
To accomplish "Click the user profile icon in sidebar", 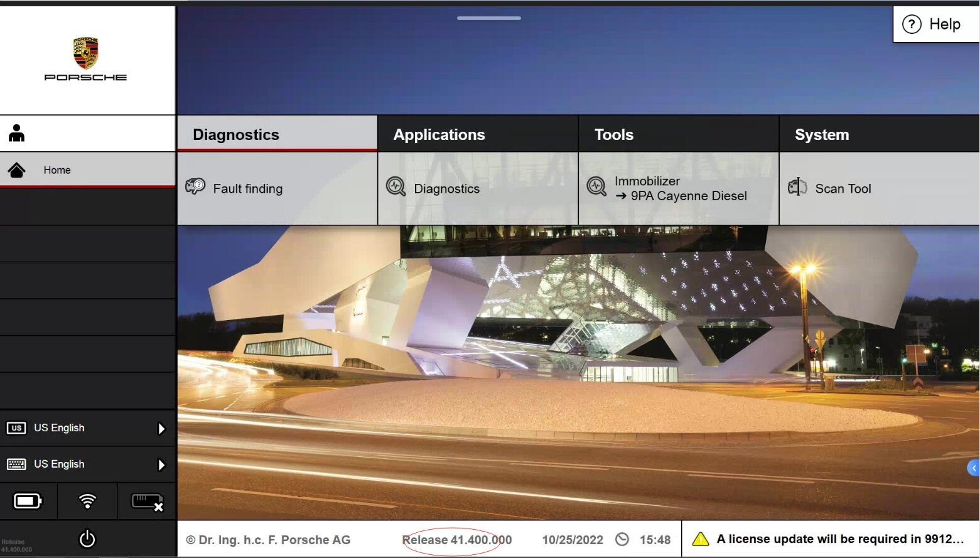I will [x=17, y=133].
